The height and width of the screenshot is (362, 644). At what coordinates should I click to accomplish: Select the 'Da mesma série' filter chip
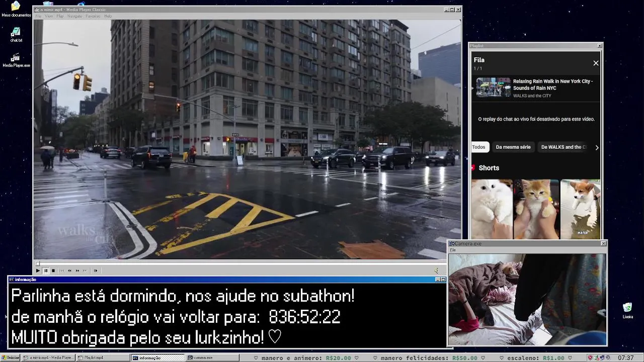click(x=513, y=147)
